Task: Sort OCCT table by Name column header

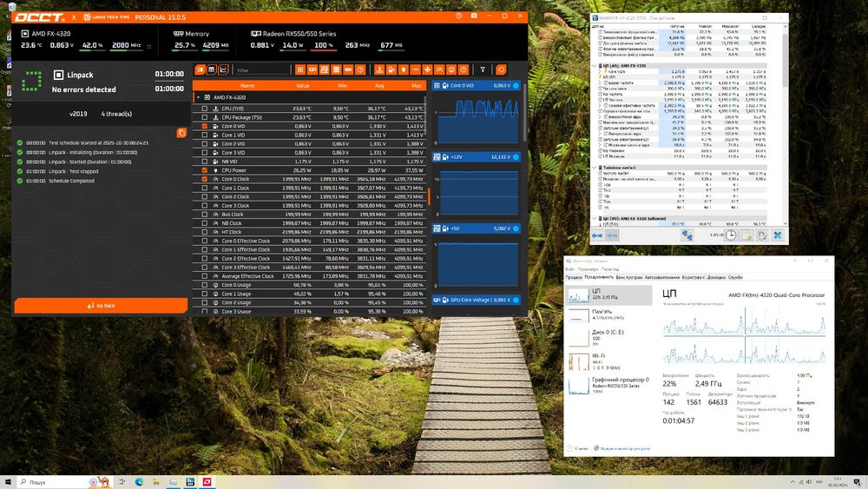Action: (247, 86)
